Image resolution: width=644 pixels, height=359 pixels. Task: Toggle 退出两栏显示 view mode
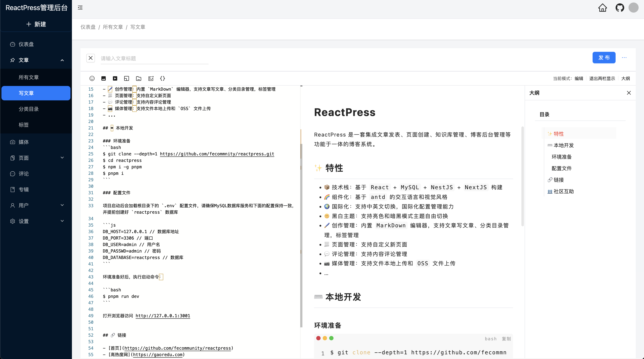point(602,79)
